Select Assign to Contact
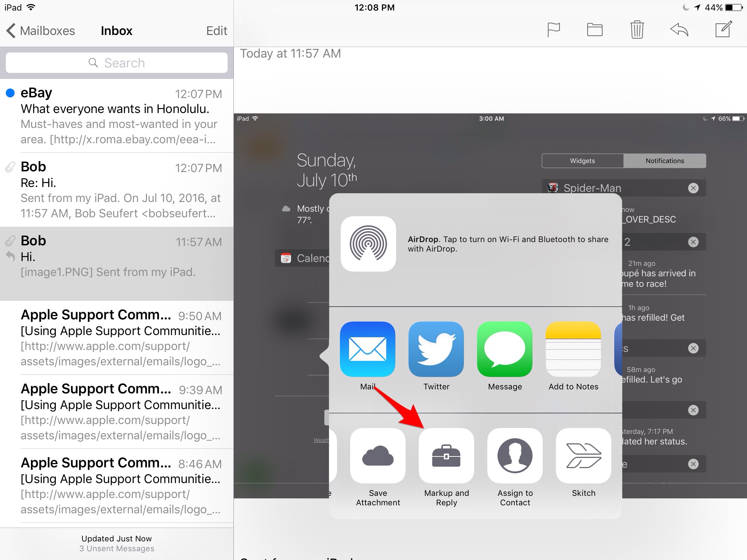 coord(515,456)
